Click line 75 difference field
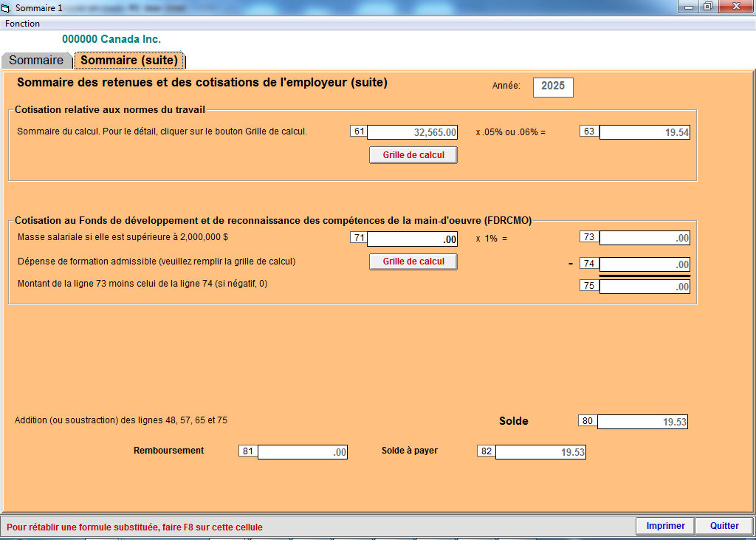Image resolution: width=756 pixels, height=540 pixels. point(645,287)
